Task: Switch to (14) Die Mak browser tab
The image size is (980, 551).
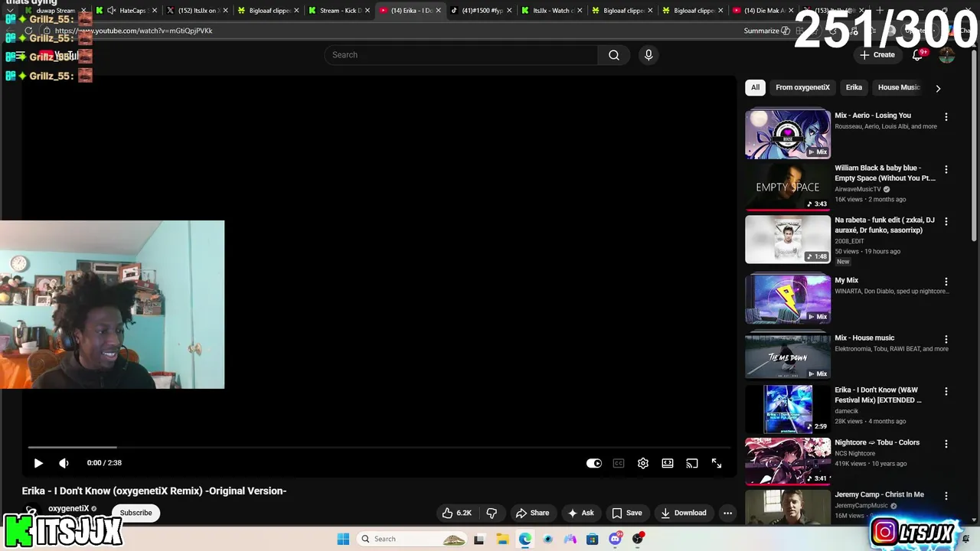Action: 763,11
